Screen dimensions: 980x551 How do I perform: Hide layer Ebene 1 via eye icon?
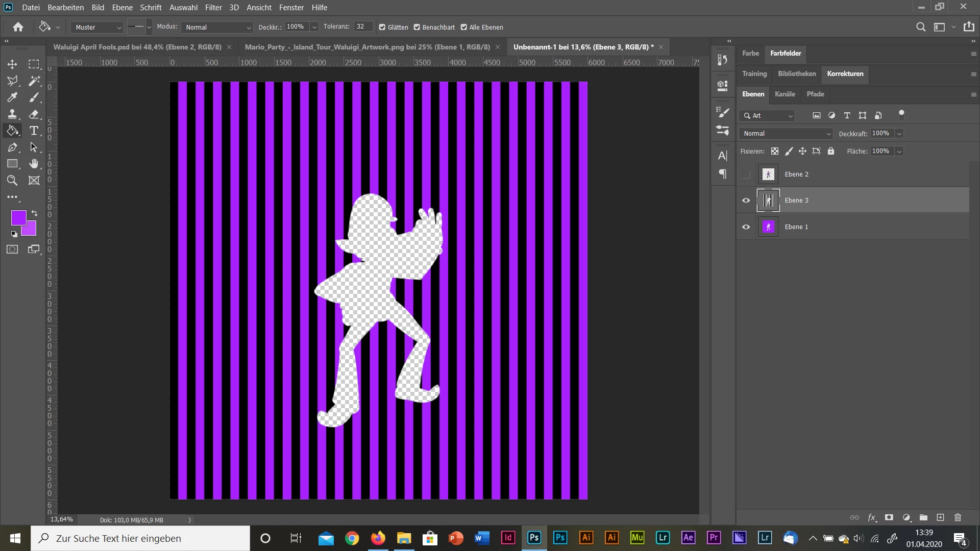click(x=746, y=227)
